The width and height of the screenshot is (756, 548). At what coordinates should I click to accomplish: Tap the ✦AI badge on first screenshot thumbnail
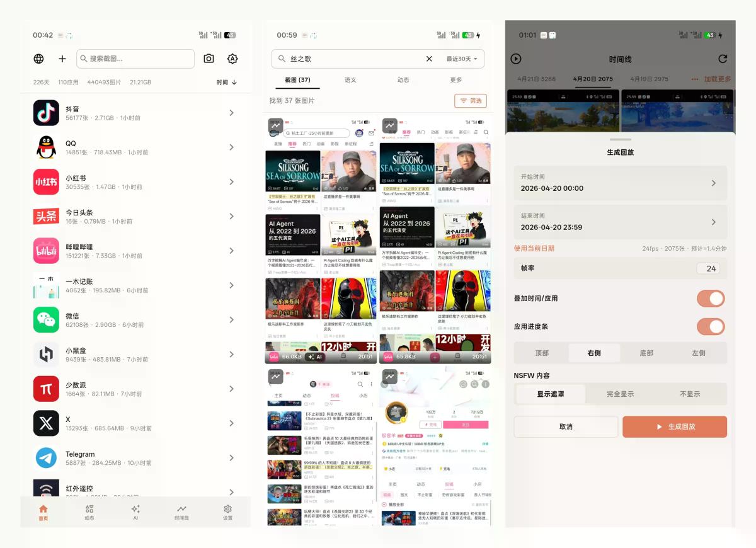click(314, 357)
